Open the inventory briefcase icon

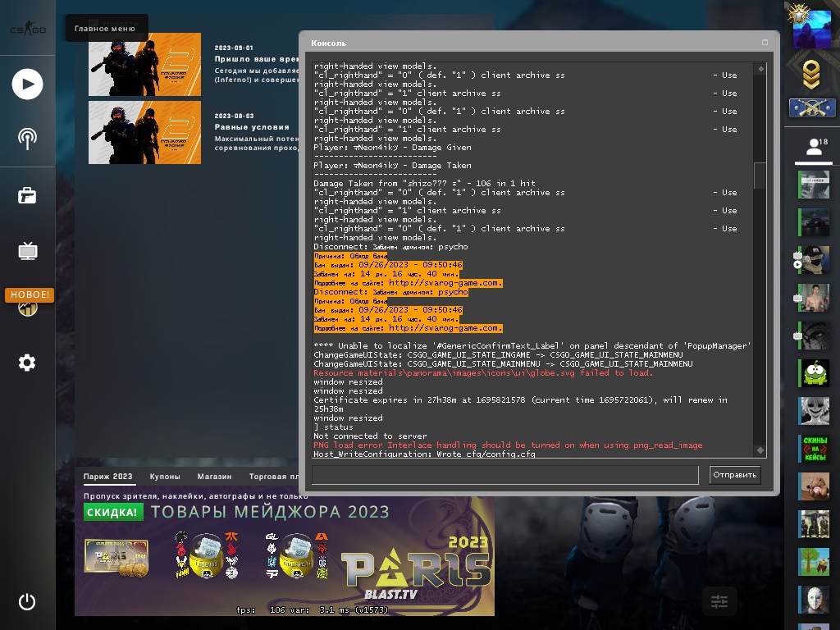[x=27, y=195]
